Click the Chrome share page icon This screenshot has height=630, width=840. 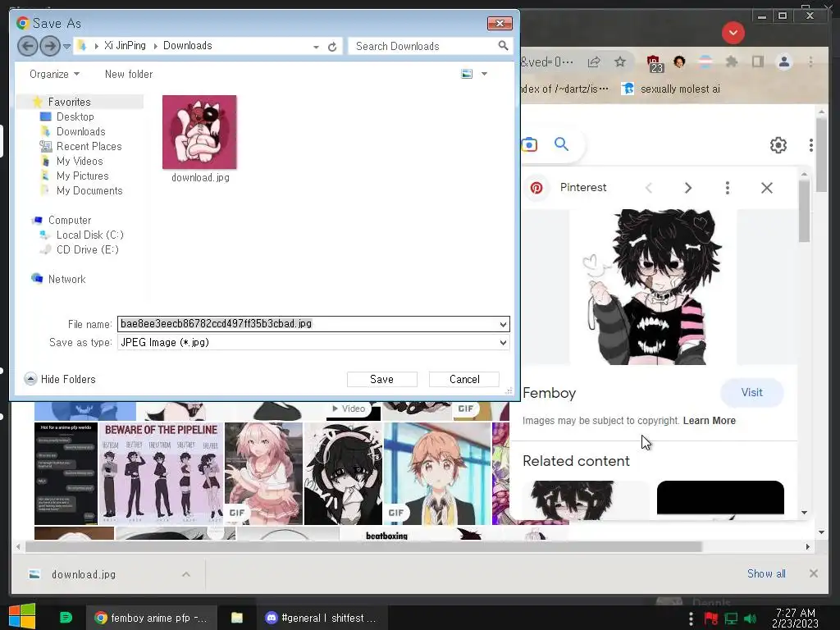click(x=594, y=62)
